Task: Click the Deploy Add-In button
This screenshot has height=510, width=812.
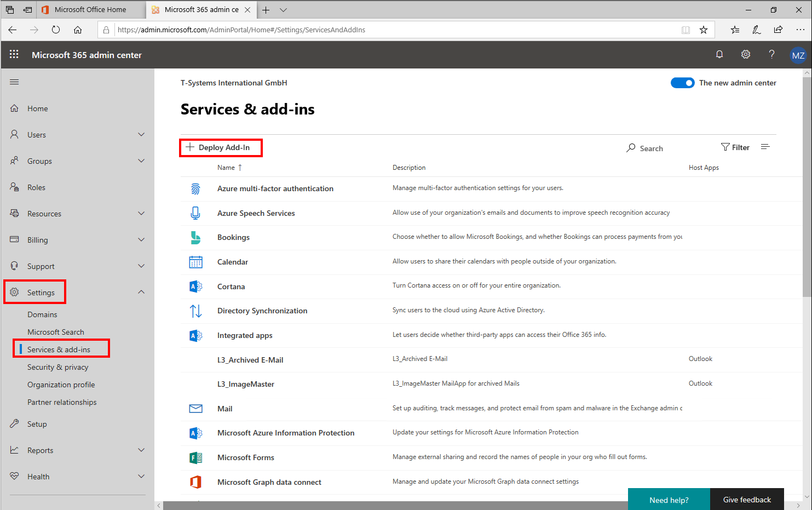Action: click(218, 147)
